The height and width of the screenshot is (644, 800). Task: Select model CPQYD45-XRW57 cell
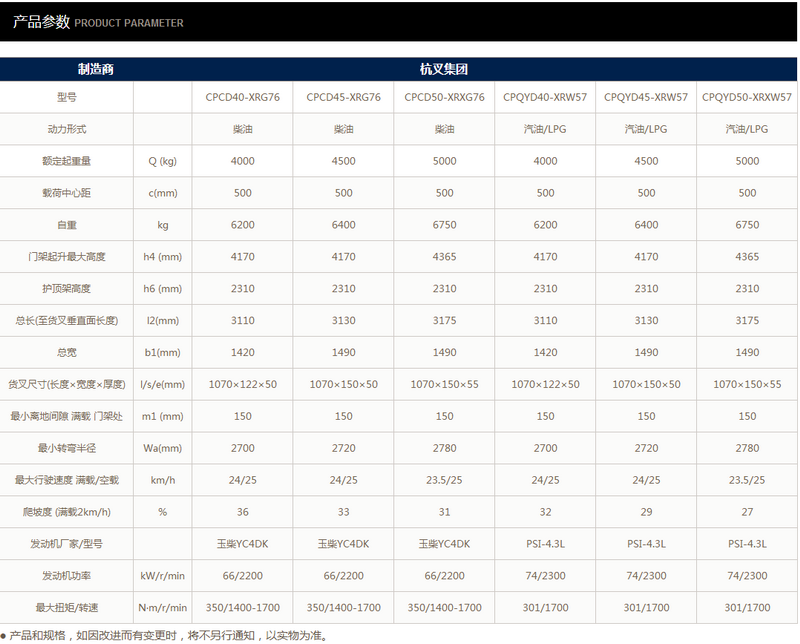646,97
